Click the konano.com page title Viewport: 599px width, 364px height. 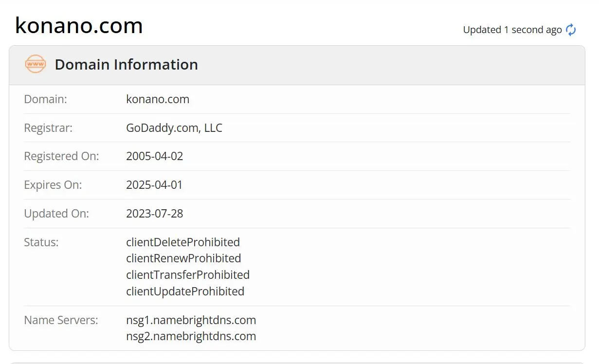coord(79,25)
